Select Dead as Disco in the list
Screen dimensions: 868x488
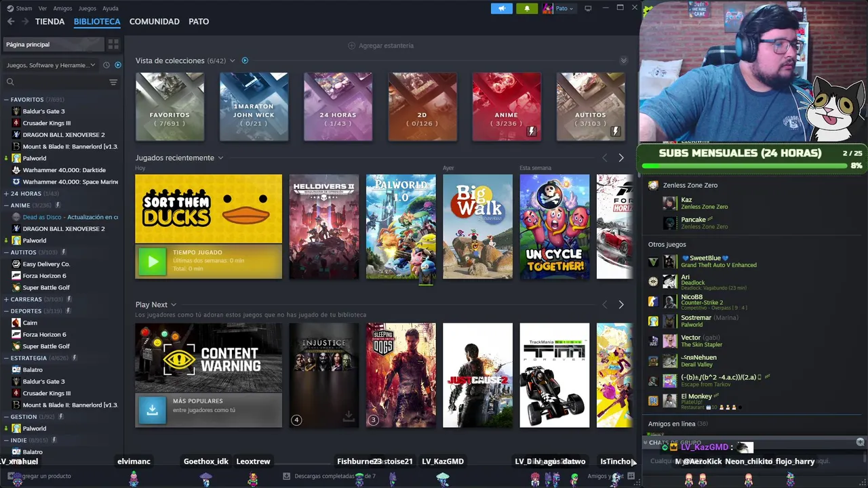pos(64,217)
